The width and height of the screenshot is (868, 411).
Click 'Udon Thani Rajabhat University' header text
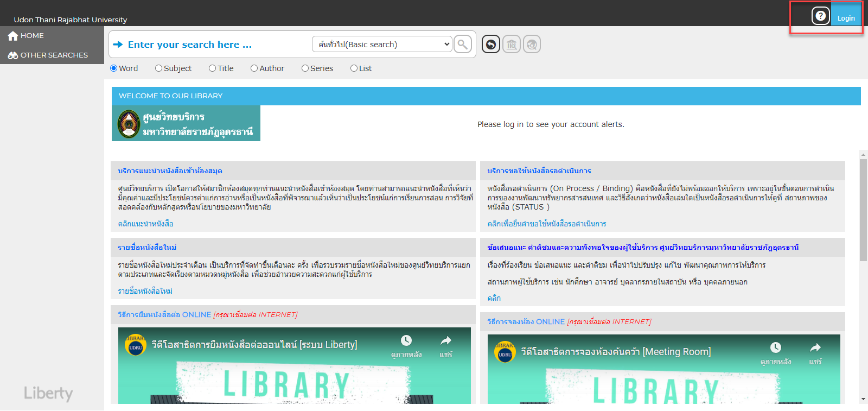pos(71,20)
